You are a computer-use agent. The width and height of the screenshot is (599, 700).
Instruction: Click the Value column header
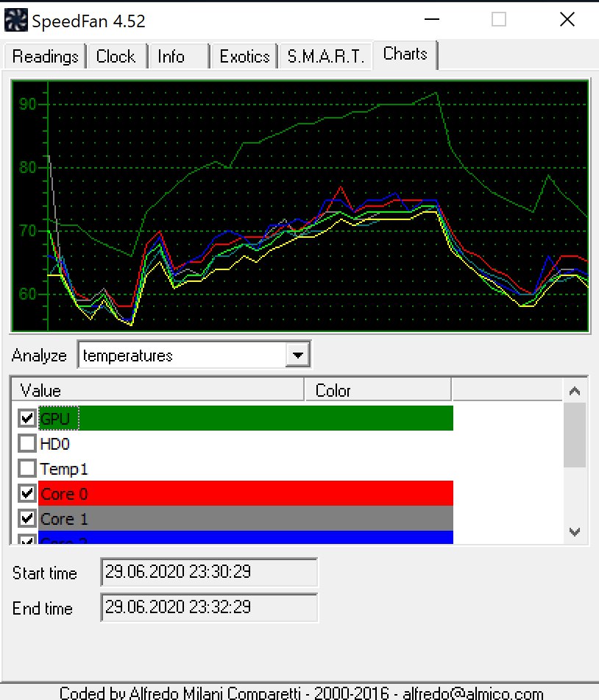[157, 390]
